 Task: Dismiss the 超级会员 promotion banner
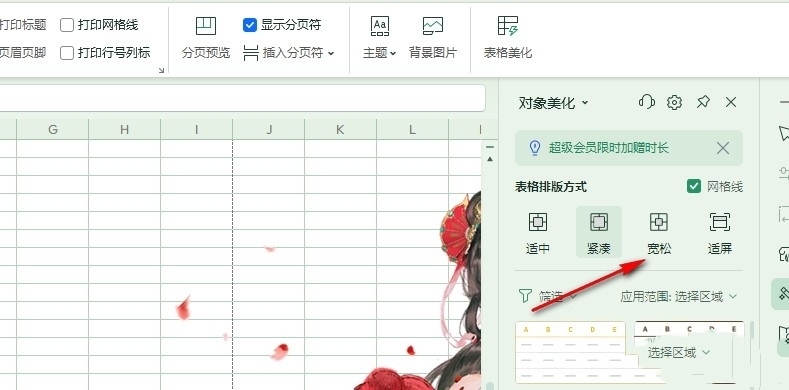pos(723,148)
